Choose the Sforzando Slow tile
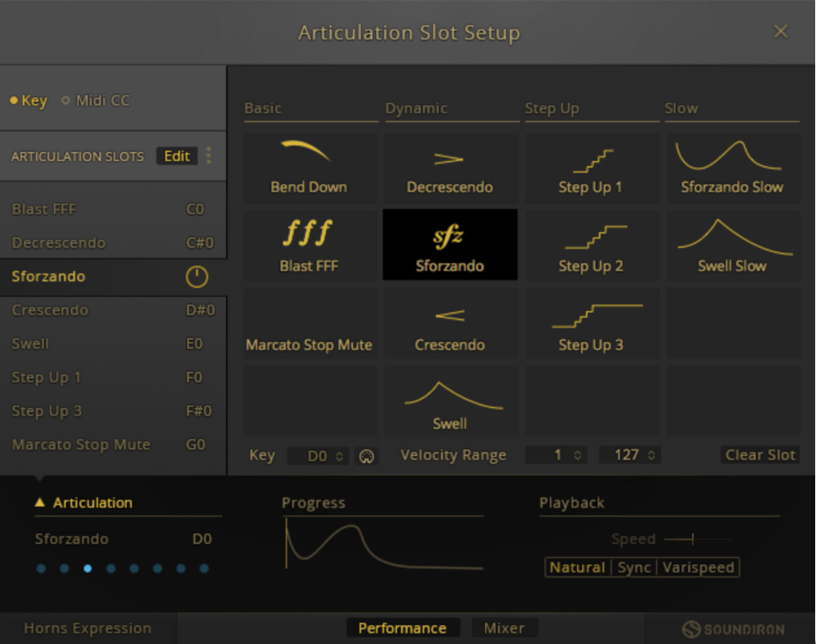Image resolution: width=816 pixels, height=644 pixels. click(733, 168)
